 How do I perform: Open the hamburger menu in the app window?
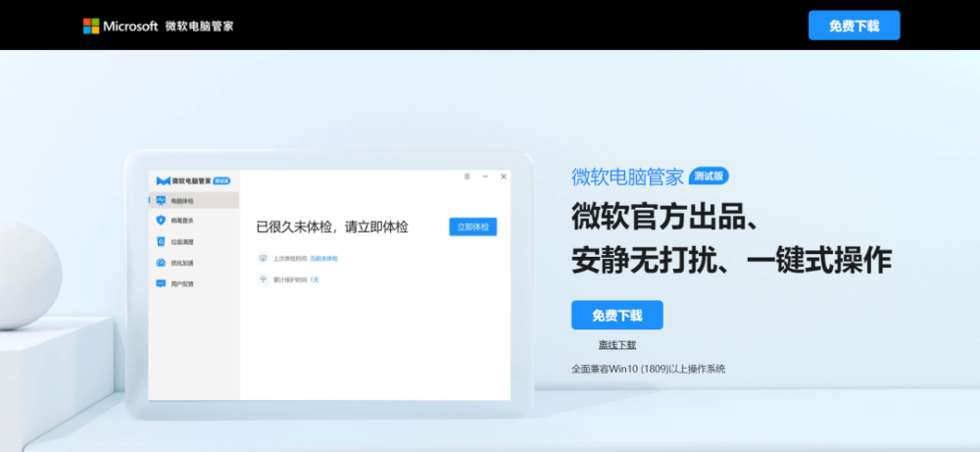466,176
